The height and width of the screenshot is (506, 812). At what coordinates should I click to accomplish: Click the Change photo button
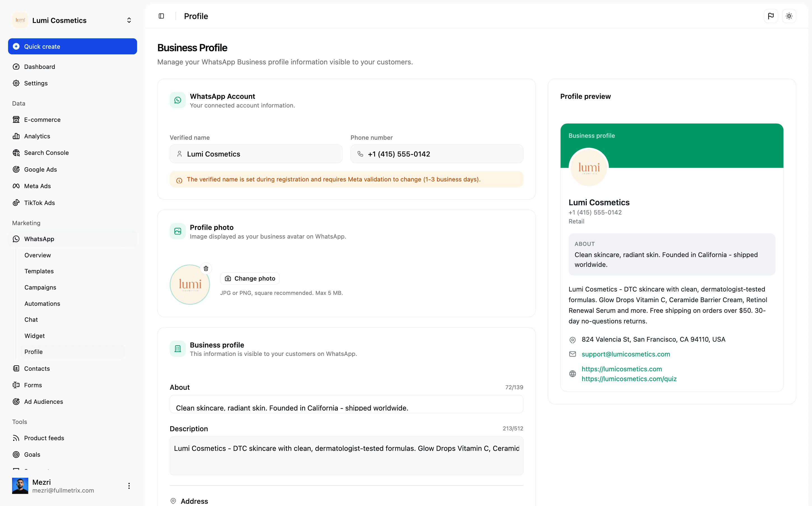pos(250,278)
